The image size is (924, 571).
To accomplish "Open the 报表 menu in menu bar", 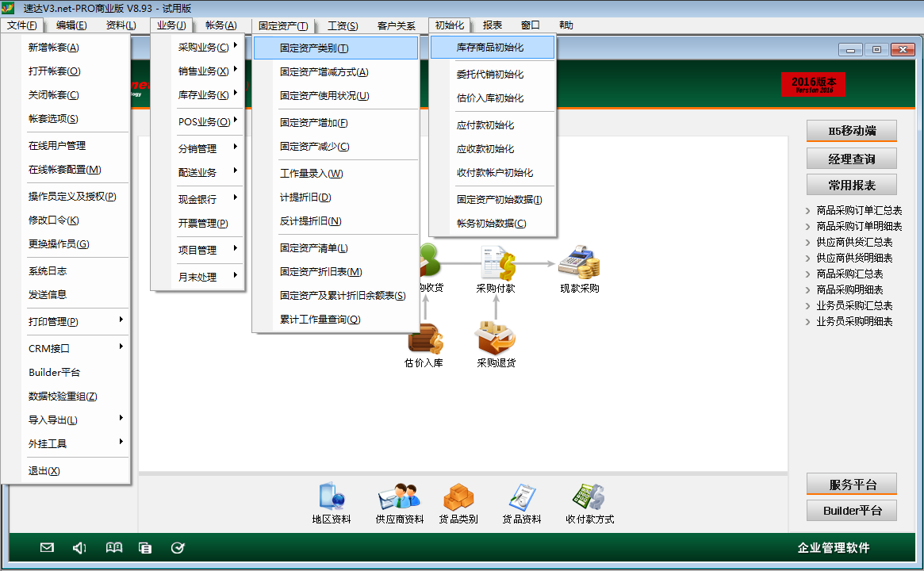I will tap(493, 25).
